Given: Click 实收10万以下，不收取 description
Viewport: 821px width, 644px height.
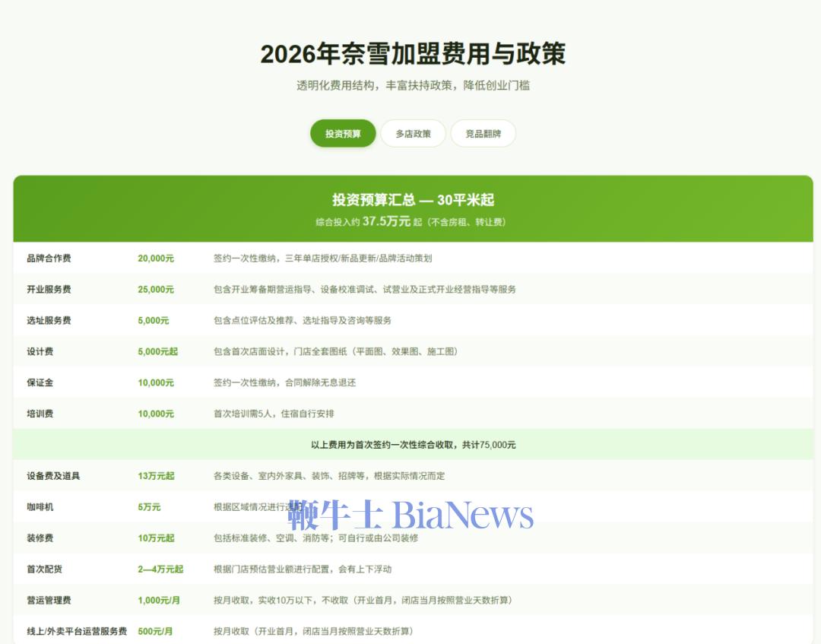Looking at the screenshot, I should point(363,600).
